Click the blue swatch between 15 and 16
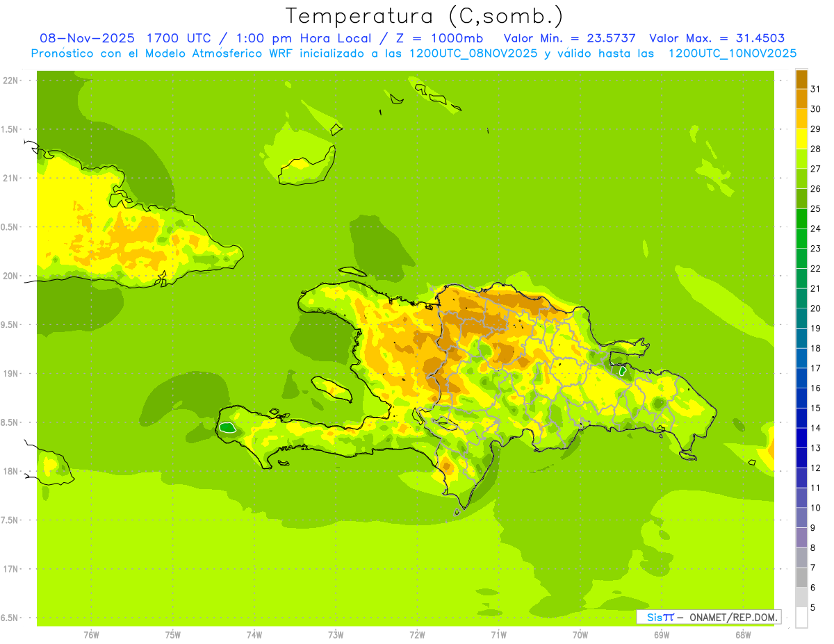Screen dimensions: 834x644 click(801, 397)
